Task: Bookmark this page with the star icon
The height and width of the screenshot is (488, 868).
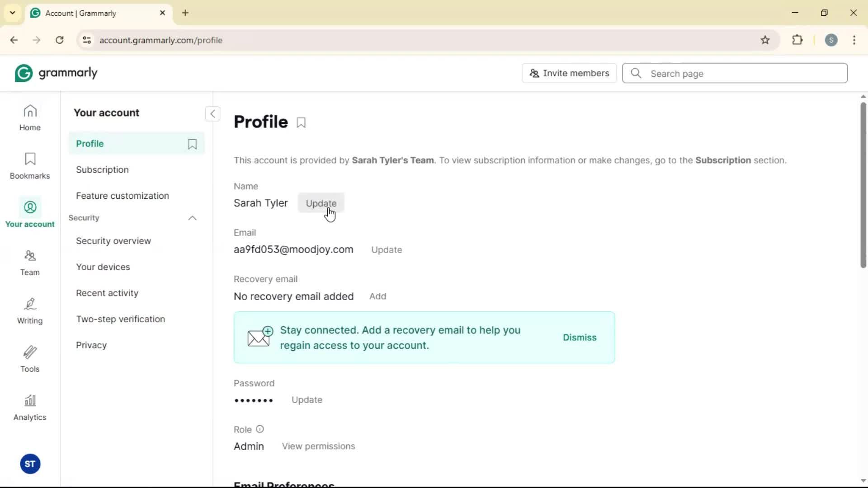Action: pyautogui.click(x=765, y=40)
